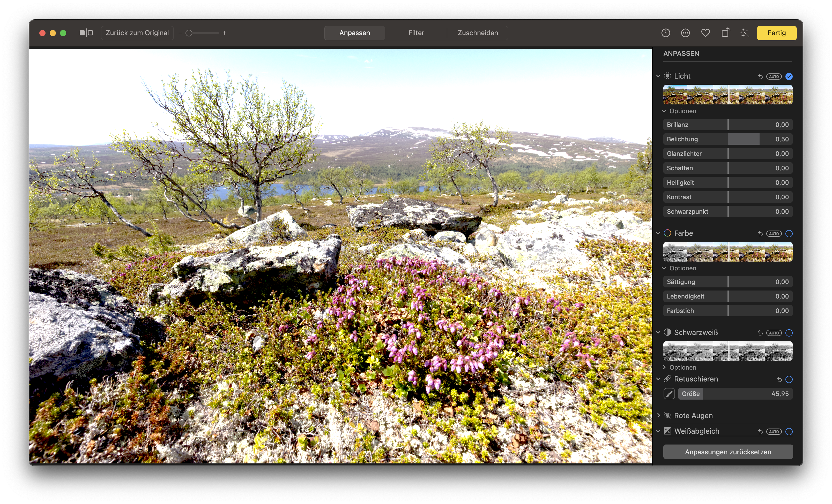The image size is (832, 504).
Task: Click the Weißabgleich icon
Action: 667,431
